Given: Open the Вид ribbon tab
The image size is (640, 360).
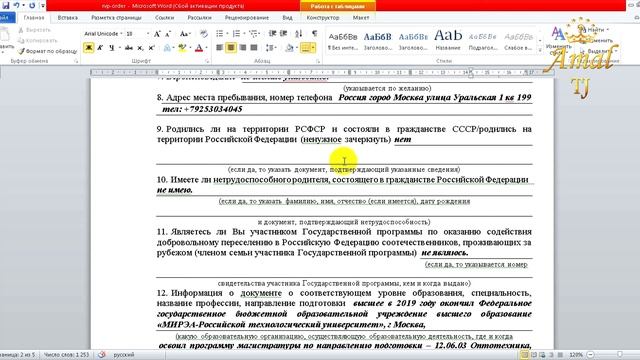Looking at the screenshot, I should 287,18.
